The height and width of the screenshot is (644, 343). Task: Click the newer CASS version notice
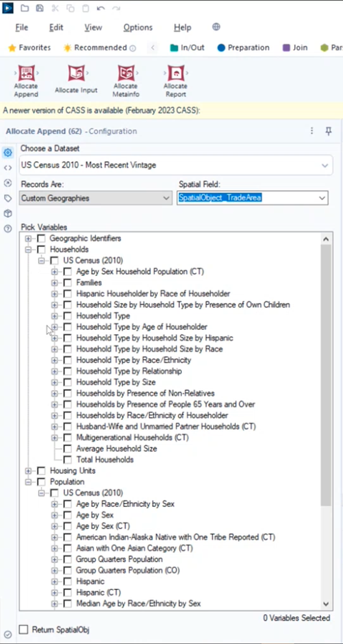tap(101, 111)
